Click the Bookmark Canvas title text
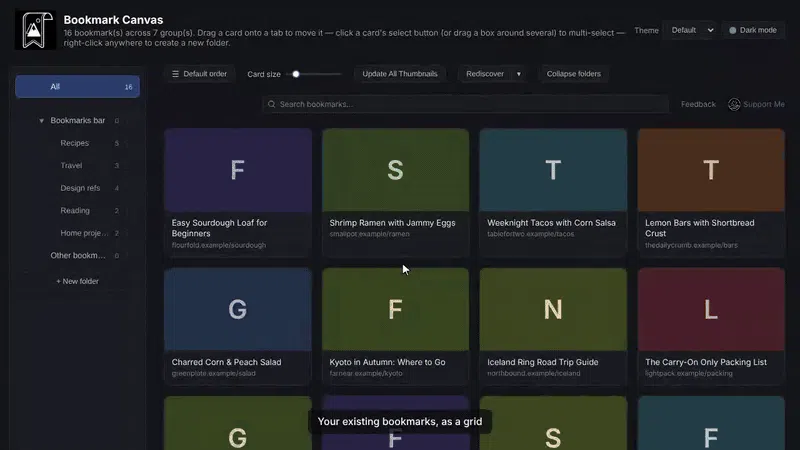This screenshot has width=800, height=450. click(113, 20)
